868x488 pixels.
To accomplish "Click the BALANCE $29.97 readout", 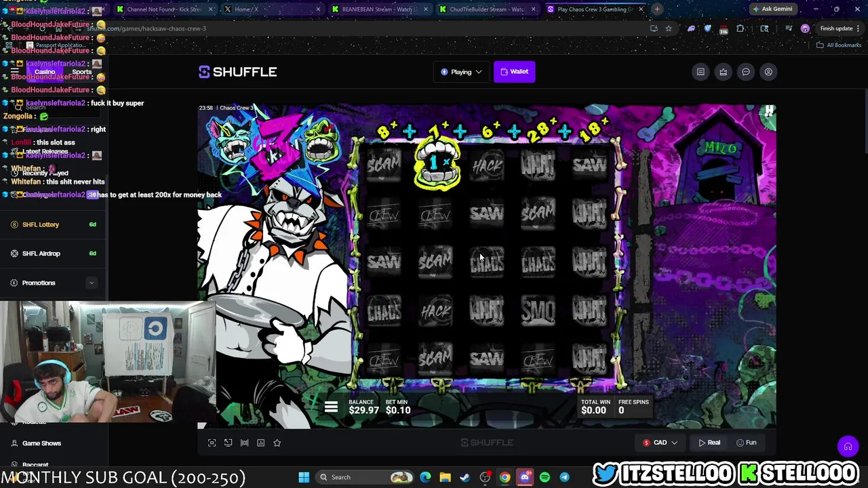I will coord(363,407).
